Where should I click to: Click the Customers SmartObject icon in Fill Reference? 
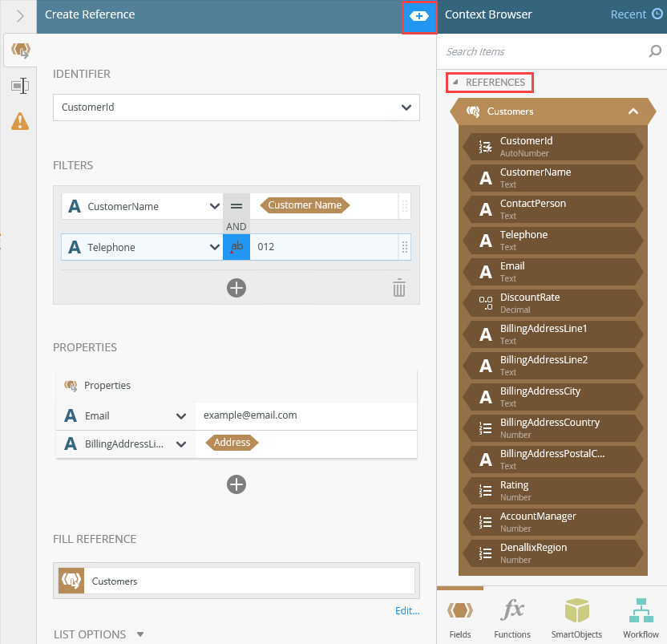pyautogui.click(x=71, y=581)
